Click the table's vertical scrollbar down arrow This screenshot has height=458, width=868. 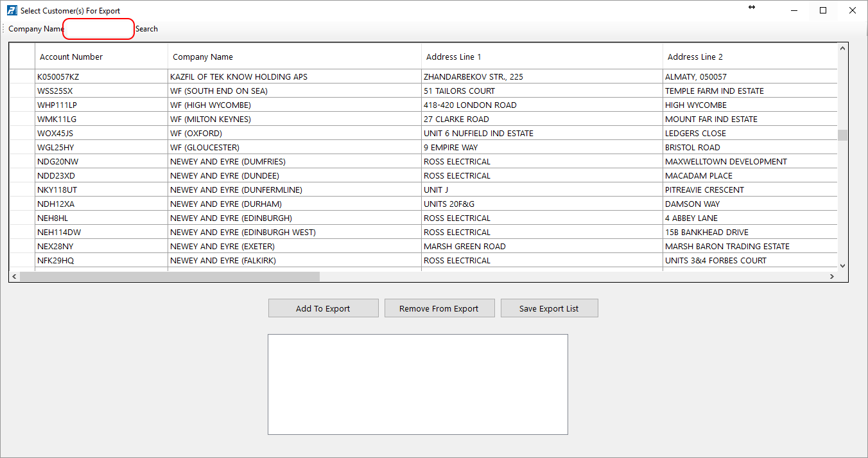click(x=842, y=265)
